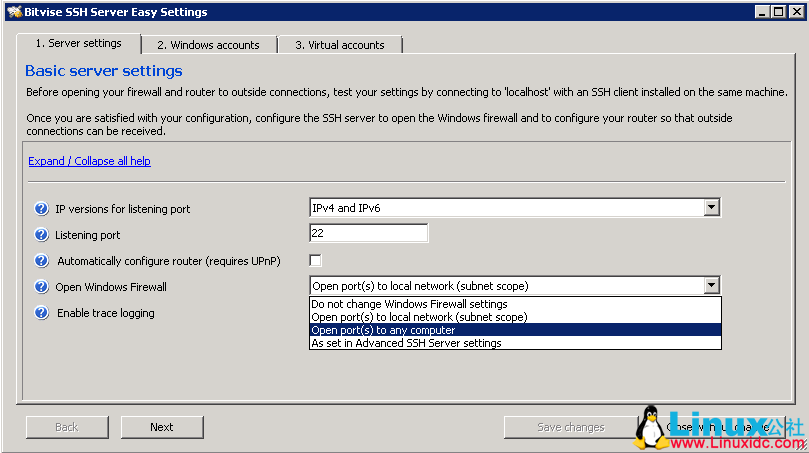Image resolution: width=809 pixels, height=453 pixels.
Task: Click the Basic server settings heading
Action: 104,71
